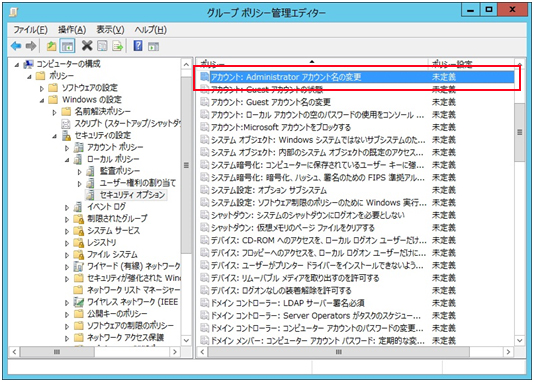The height and width of the screenshot is (382, 534).
Task: Click the 監査ポリシー icon
Action: click(x=90, y=171)
